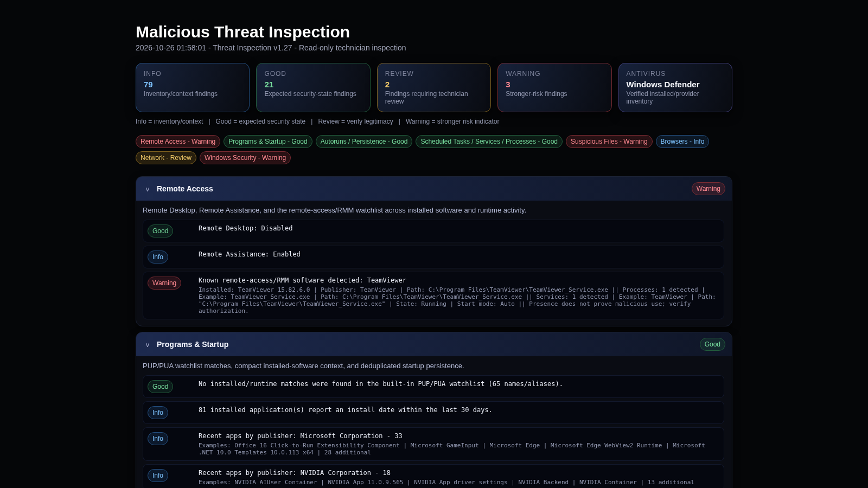Collapse the Remote Access section chevron

point(148,189)
